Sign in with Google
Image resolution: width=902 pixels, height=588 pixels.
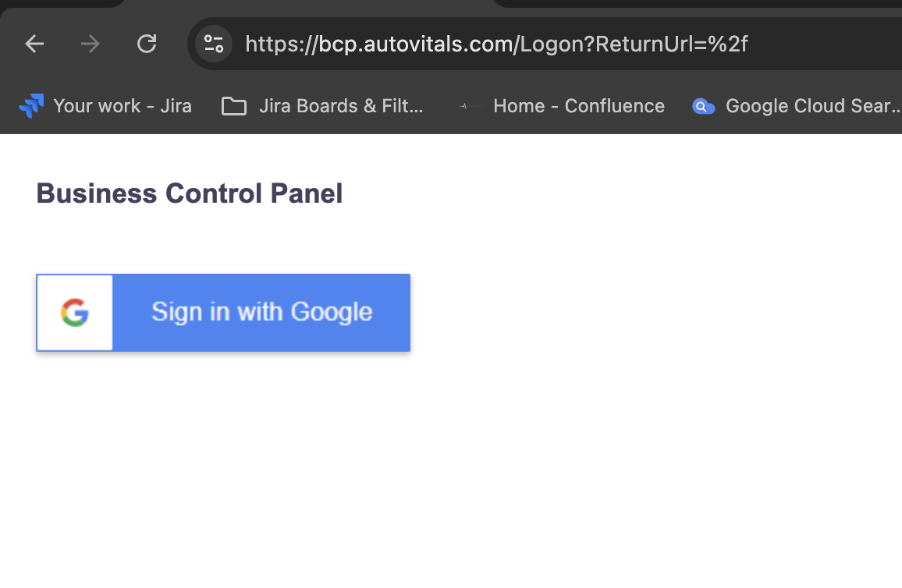coord(223,313)
